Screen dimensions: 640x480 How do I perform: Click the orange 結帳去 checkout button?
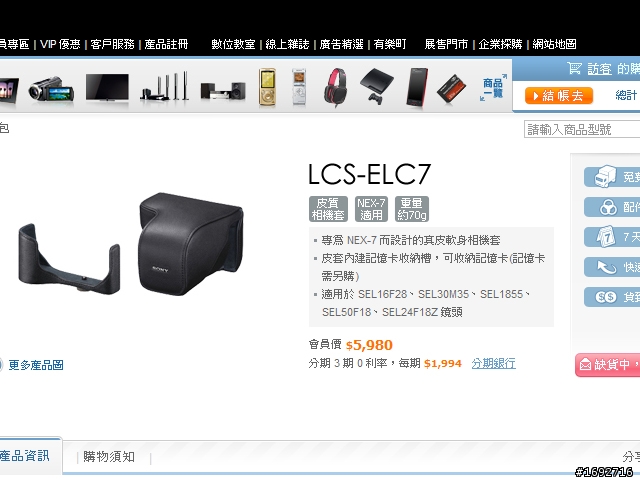pyautogui.click(x=559, y=96)
